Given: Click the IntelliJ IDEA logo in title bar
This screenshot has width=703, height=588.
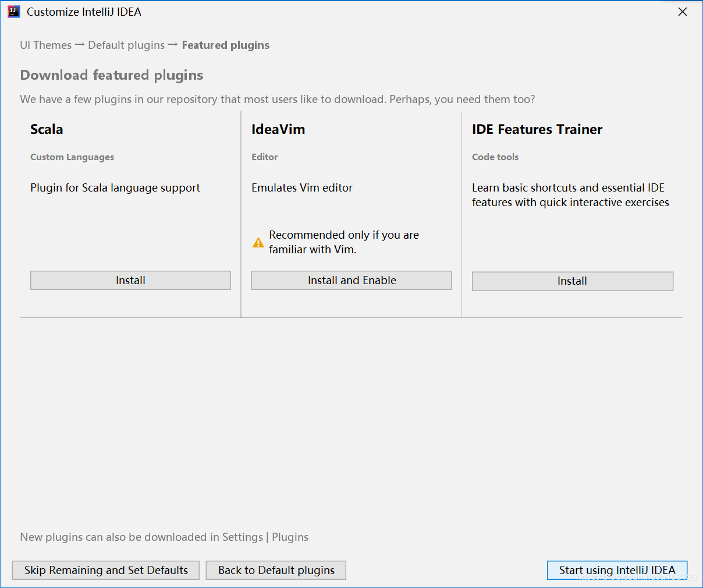Looking at the screenshot, I should click(x=14, y=12).
